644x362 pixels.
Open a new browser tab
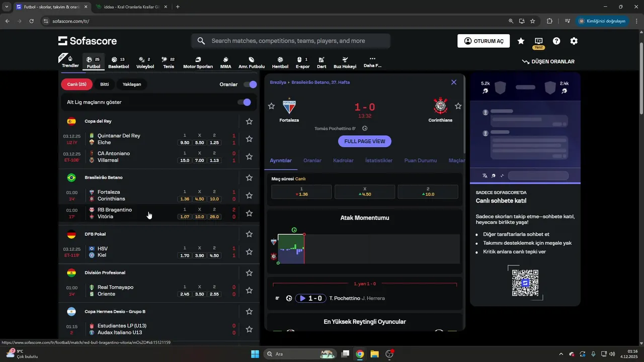pyautogui.click(x=178, y=7)
